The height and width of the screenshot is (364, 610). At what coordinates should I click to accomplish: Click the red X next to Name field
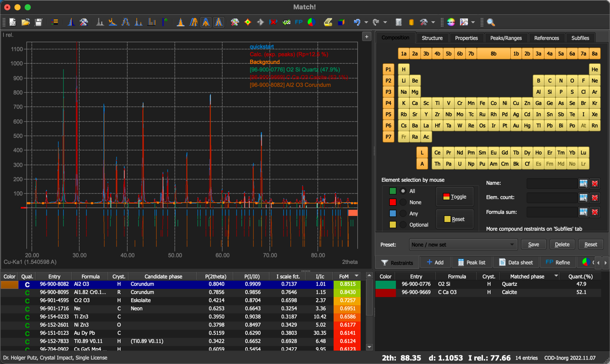coord(595,183)
